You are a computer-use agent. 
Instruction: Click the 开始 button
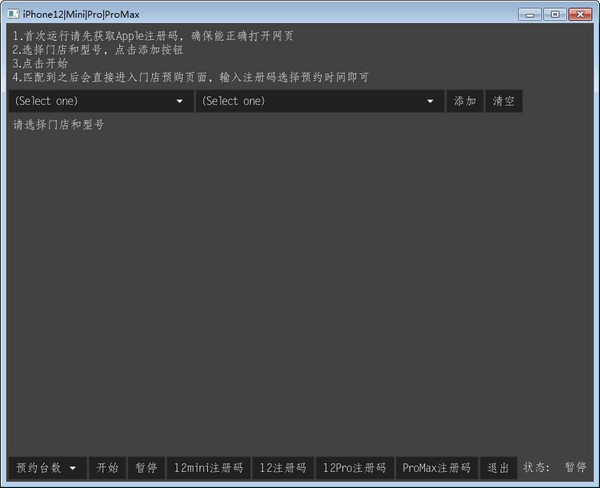[x=107, y=468]
